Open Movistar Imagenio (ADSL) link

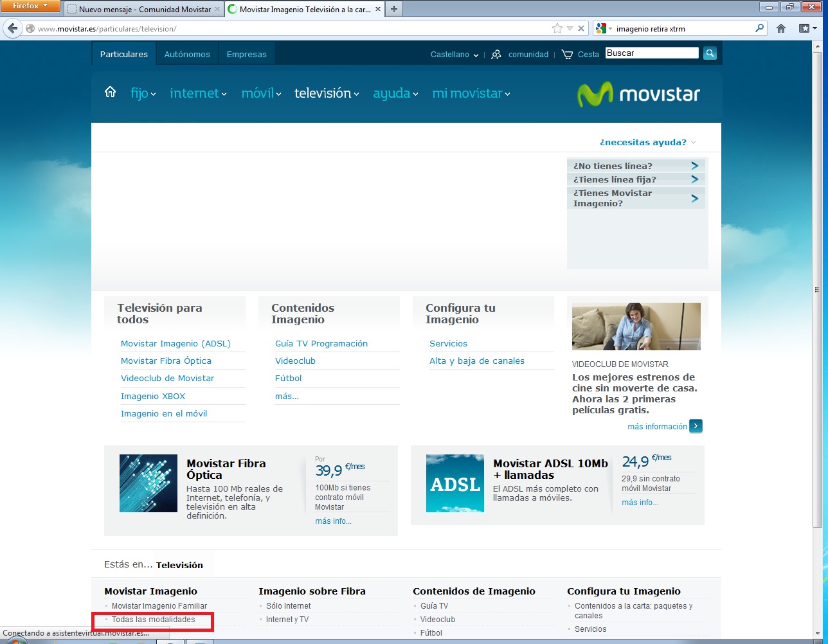(x=175, y=343)
